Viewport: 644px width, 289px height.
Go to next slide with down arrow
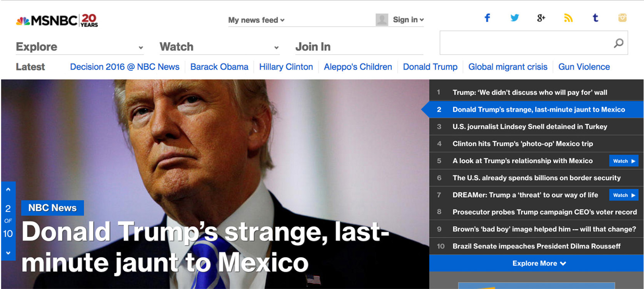(8, 253)
